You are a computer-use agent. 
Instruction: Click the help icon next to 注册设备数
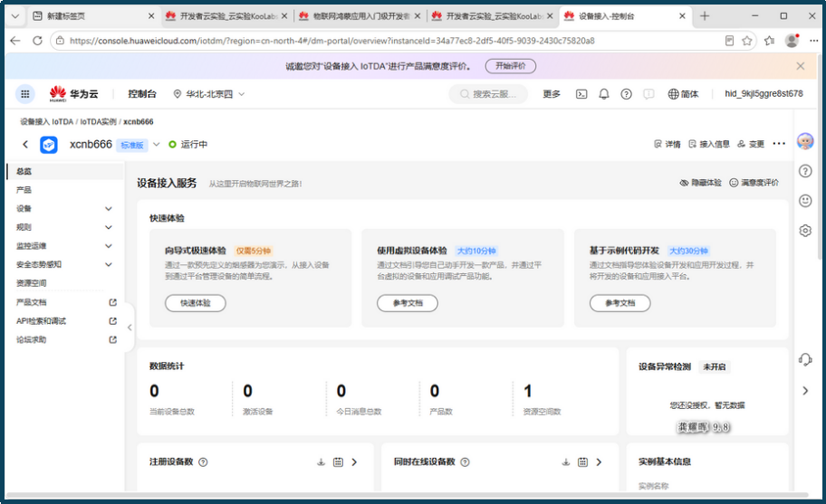tap(203, 461)
